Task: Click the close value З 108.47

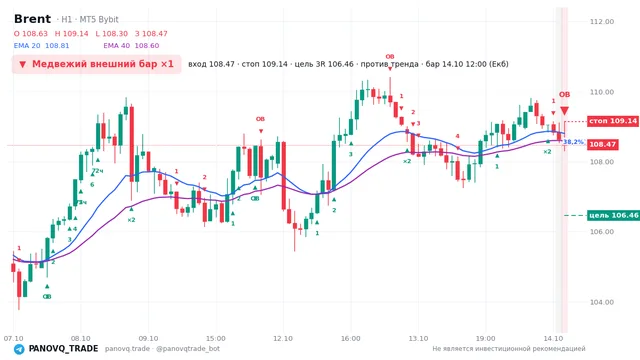Action: point(151,34)
